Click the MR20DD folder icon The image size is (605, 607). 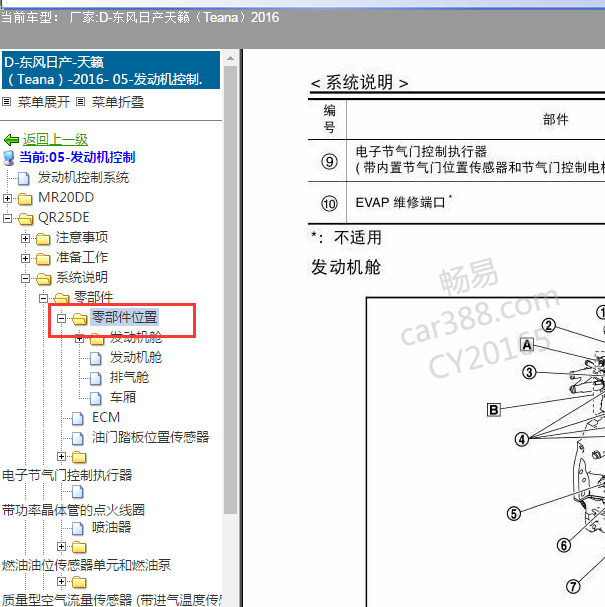click(26, 199)
